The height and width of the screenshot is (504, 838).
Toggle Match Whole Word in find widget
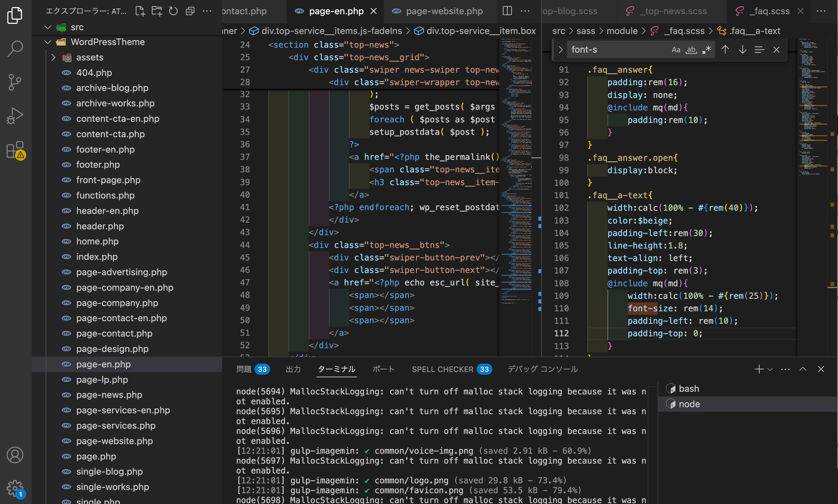point(691,50)
